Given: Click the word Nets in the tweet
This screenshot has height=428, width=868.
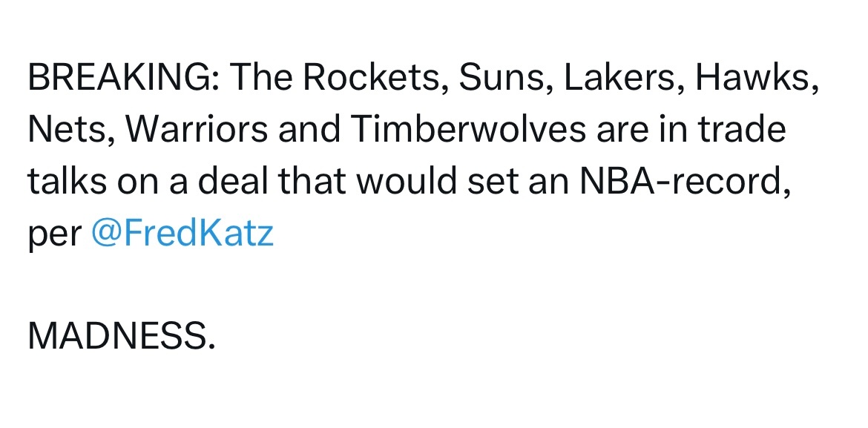Looking at the screenshot, I should click(x=70, y=130).
